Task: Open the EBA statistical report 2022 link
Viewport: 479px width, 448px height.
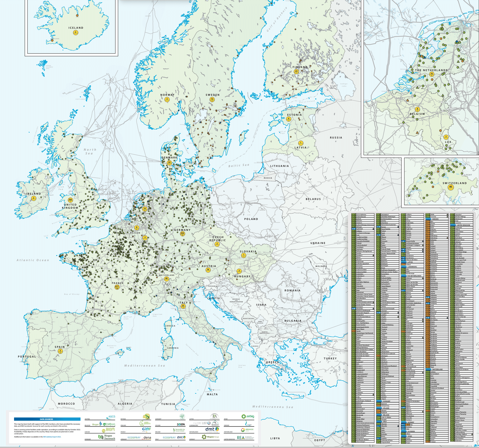Action: pyautogui.click(x=52, y=437)
